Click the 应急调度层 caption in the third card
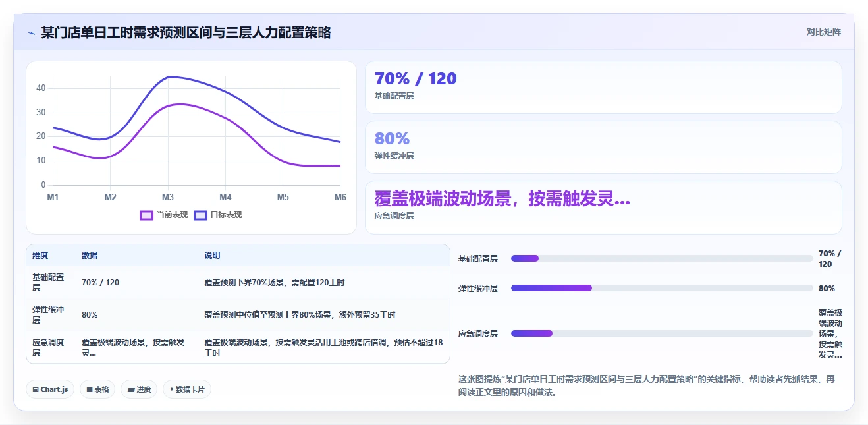 click(x=394, y=216)
